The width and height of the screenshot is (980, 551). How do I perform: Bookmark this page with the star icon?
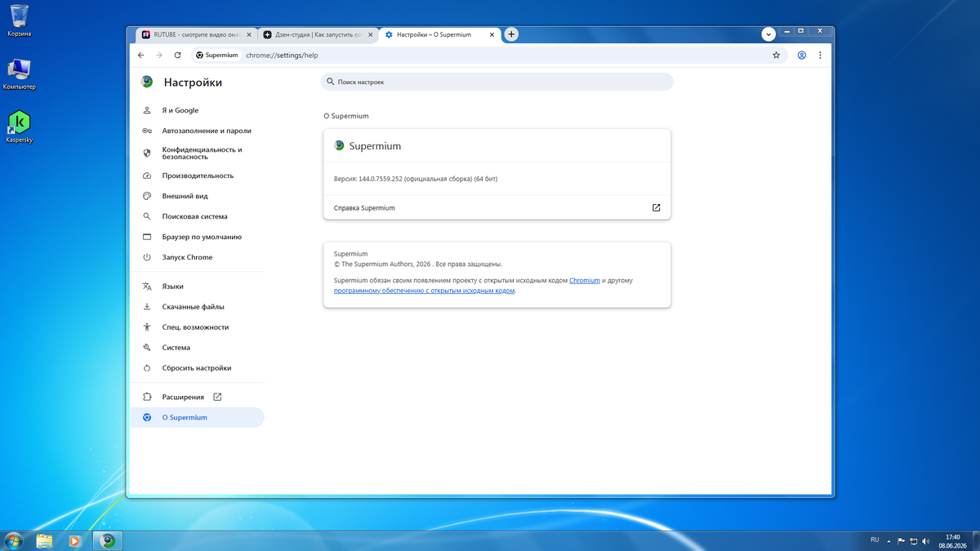[777, 56]
